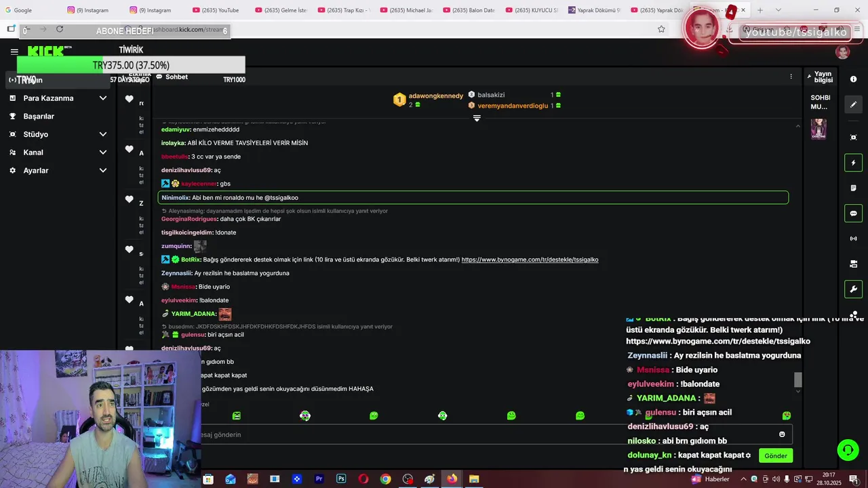The image size is (868, 488).
Task: Click the stream category thumbnail in Yayın bilgisi
Action: (818, 129)
